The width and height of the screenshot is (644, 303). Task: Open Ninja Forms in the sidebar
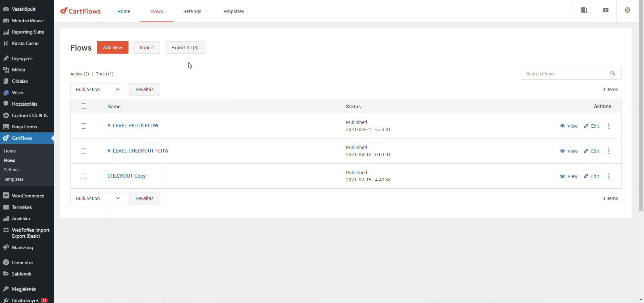(x=27, y=127)
